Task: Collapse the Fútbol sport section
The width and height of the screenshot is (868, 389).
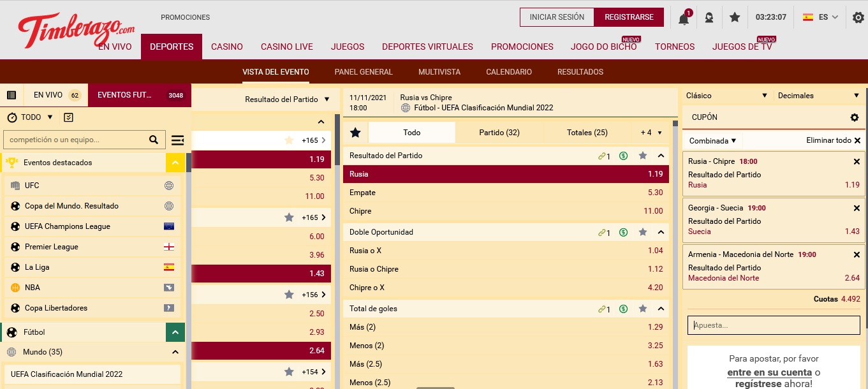Action: click(x=175, y=332)
